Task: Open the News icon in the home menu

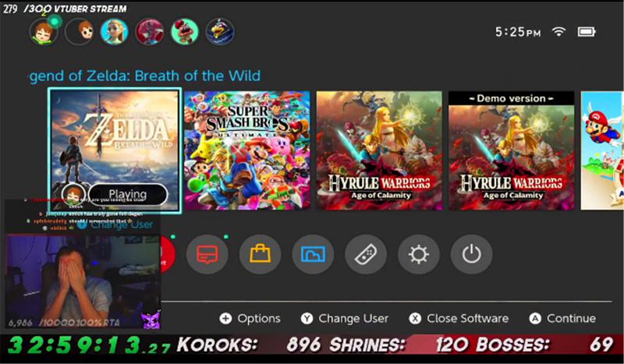Action: 207,254
